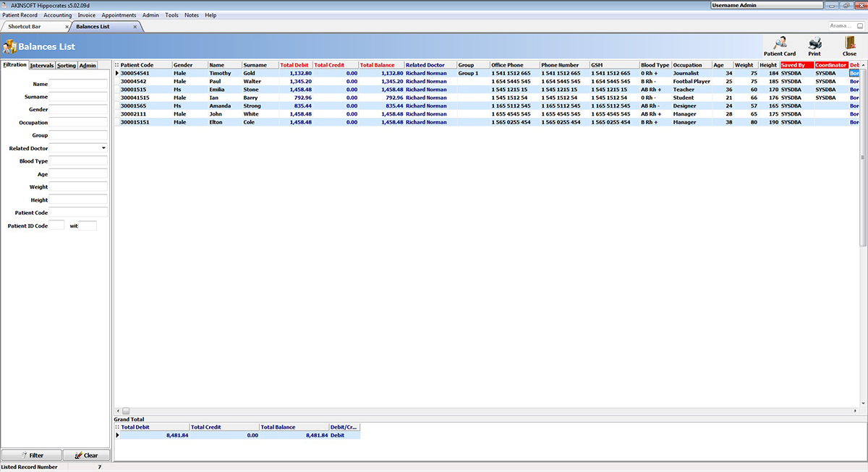
Task: Click the Height filter input field
Action: pos(78,200)
